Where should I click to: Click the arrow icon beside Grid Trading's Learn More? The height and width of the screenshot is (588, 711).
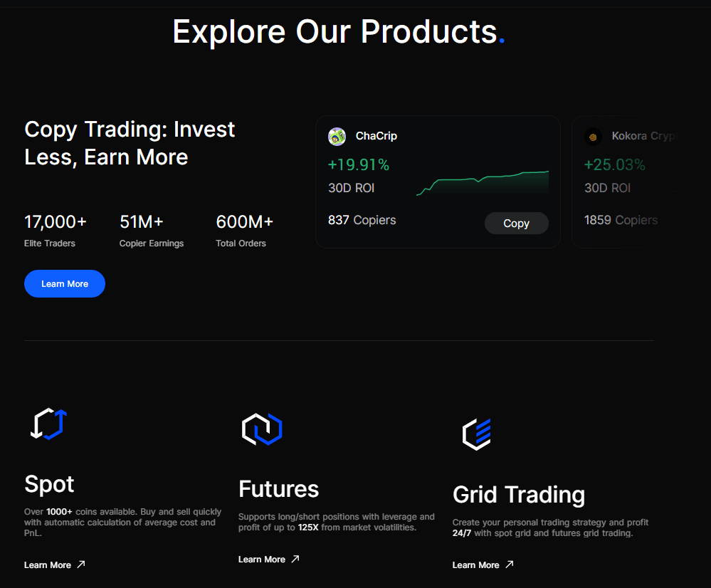[510, 564]
